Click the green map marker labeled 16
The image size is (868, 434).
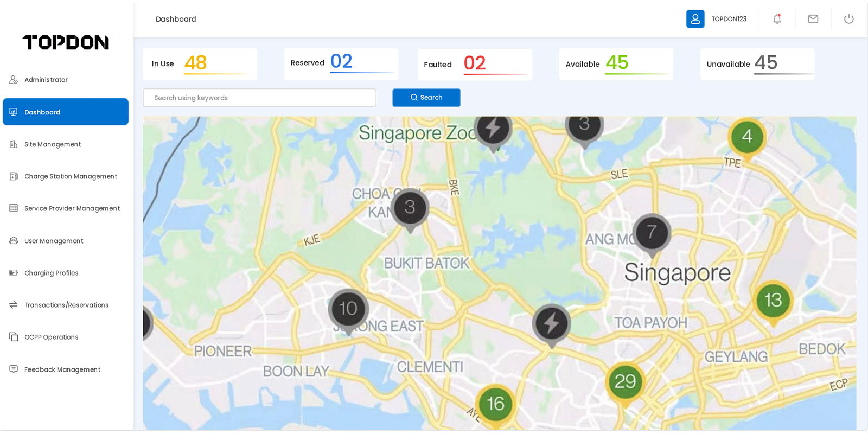click(x=495, y=404)
